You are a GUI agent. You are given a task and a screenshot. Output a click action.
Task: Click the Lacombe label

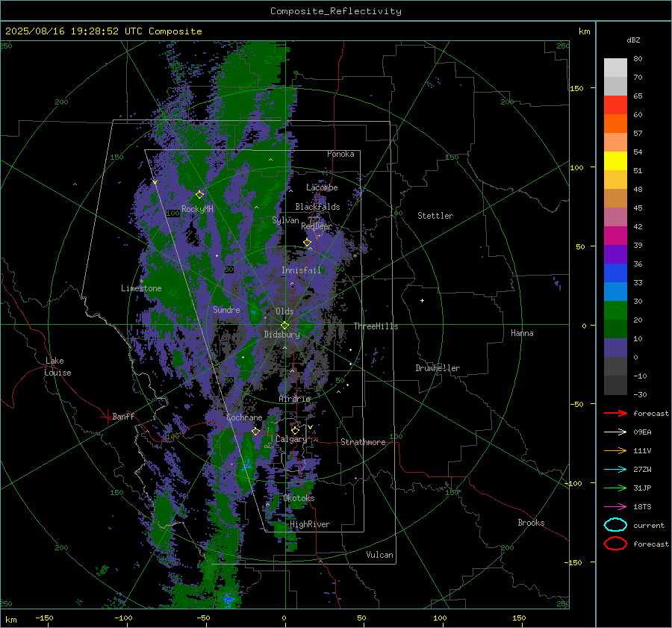point(322,187)
